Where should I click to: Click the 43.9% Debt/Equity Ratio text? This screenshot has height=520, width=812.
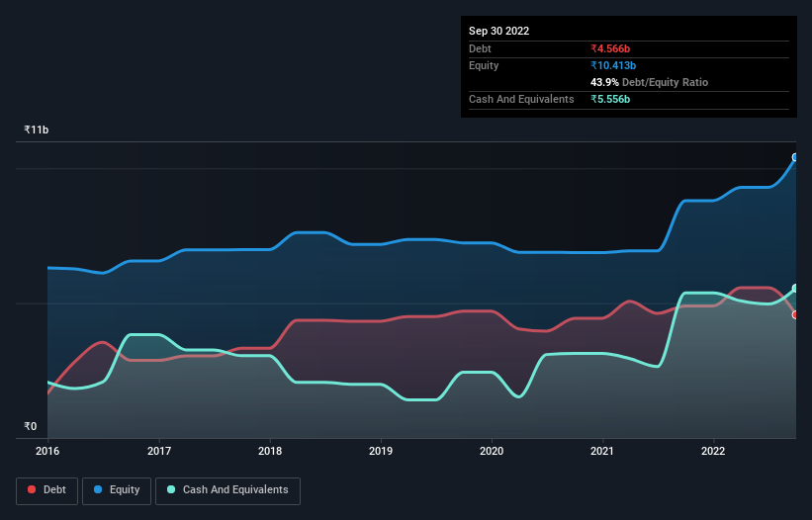point(649,82)
